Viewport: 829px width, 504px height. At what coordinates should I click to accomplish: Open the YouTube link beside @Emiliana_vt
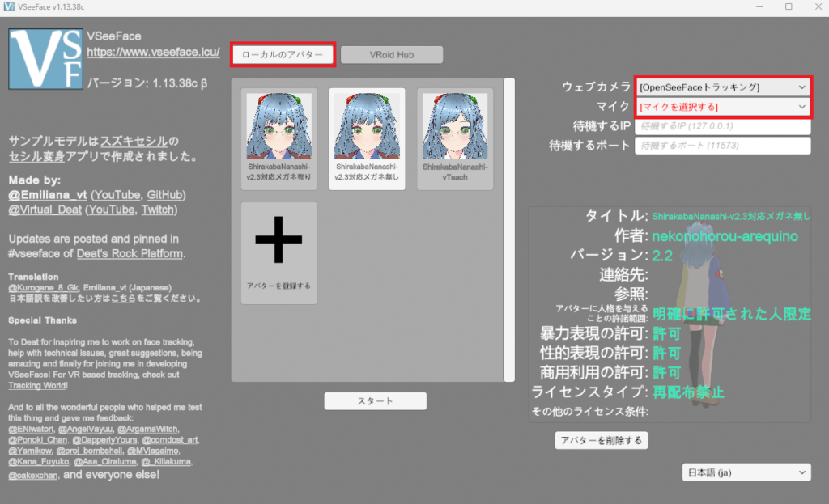(117, 195)
